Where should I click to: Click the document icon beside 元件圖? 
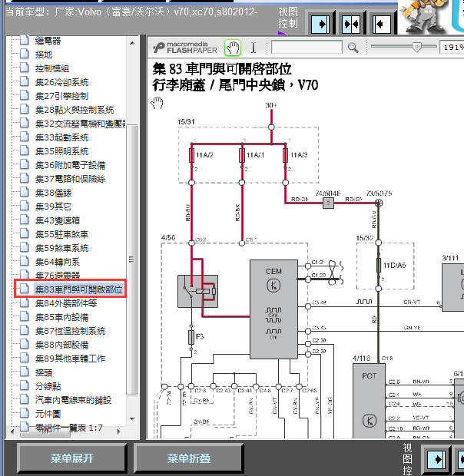click(25, 413)
